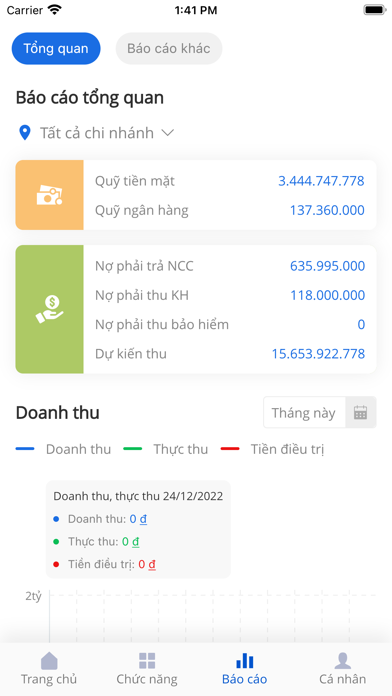Tap the Wi-Fi icon in status bar

(x=55, y=10)
